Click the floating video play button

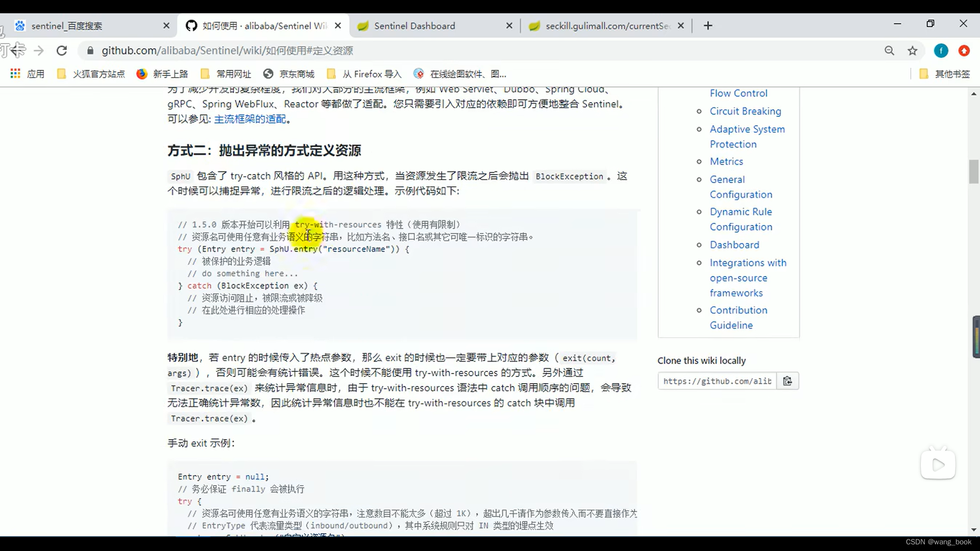tap(938, 464)
